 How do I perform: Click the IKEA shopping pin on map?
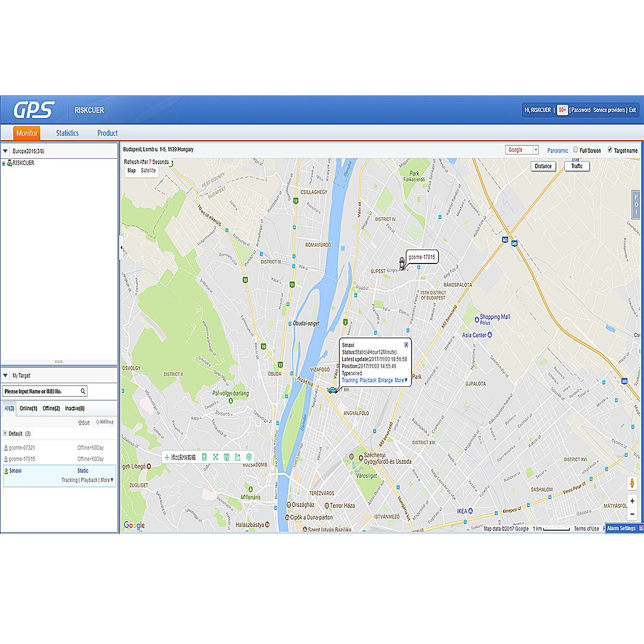tap(471, 511)
